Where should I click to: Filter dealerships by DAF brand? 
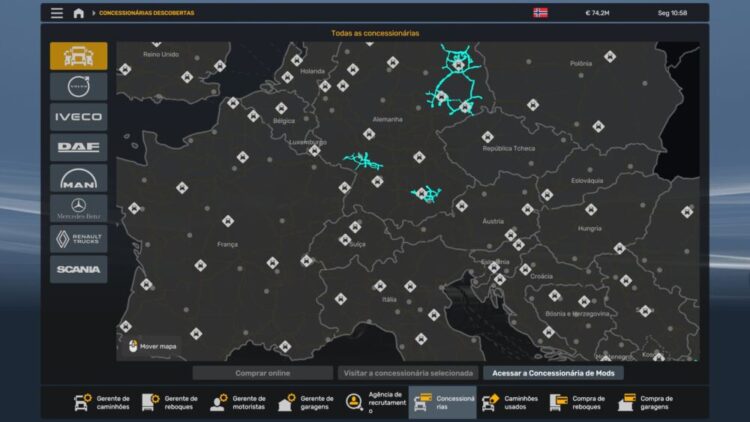click(78, 147)
